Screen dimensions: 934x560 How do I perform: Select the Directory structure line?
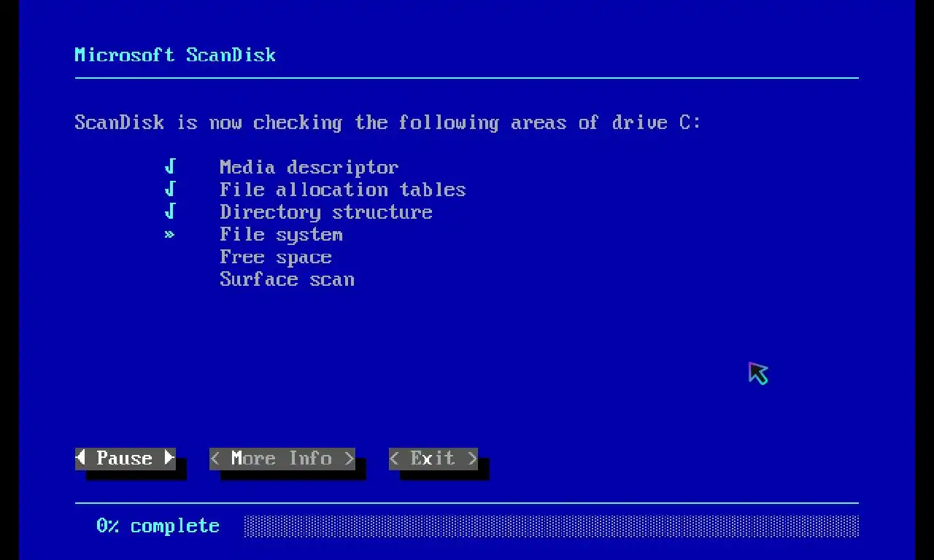tap(326, 212)
